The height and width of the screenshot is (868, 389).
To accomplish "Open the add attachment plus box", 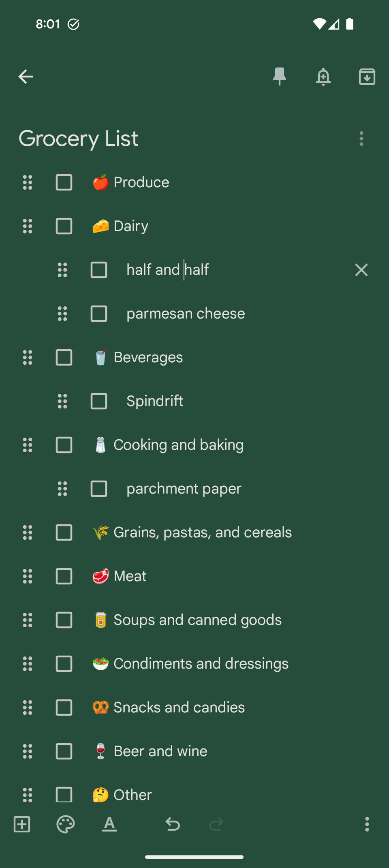I will pyautogui.click(x=22, y=824).
